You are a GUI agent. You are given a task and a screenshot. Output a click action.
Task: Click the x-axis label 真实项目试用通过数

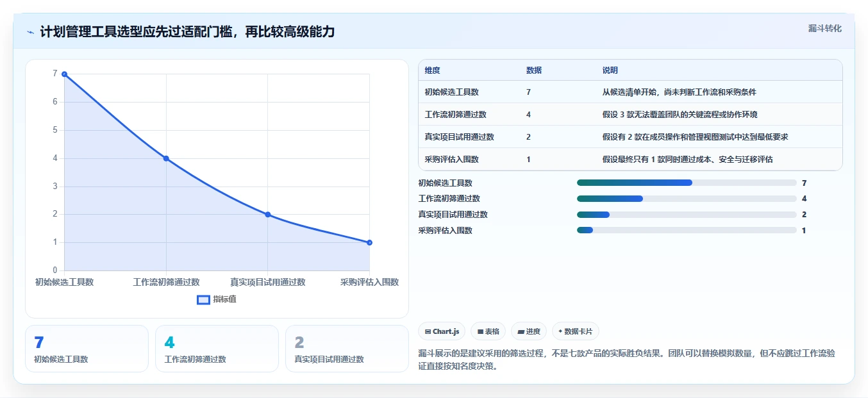pyautogui.click(x=268, y=282)
